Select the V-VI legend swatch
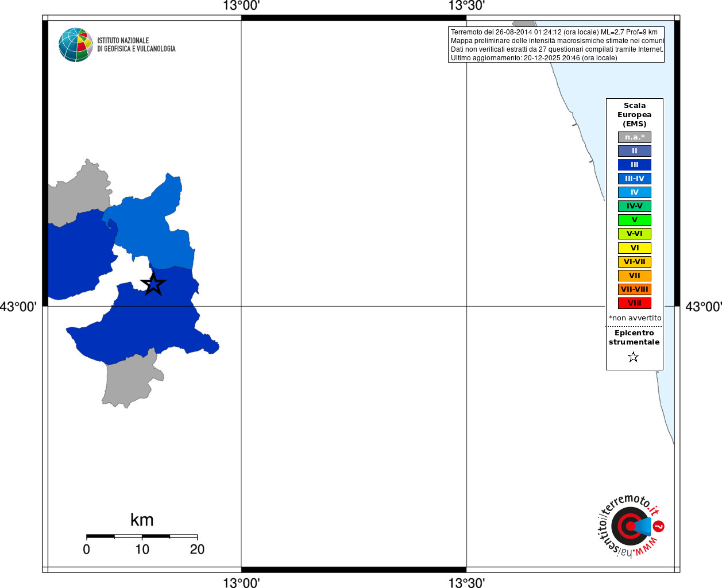722x588 pixels. tap(635, 234)
